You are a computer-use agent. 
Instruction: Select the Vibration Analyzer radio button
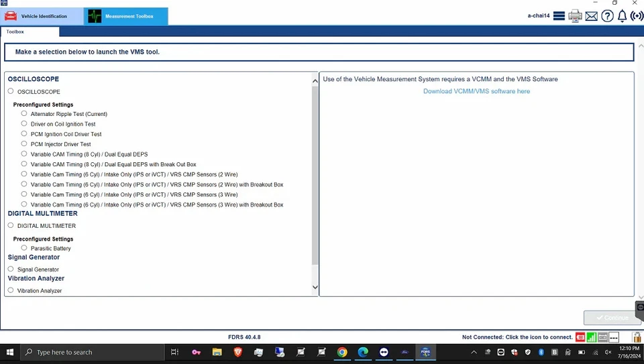(x=11, y=290)
